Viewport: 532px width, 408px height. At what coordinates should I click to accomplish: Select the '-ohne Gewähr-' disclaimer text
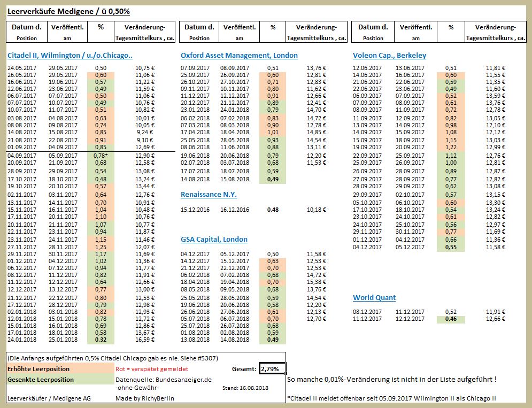coord(137,388)
